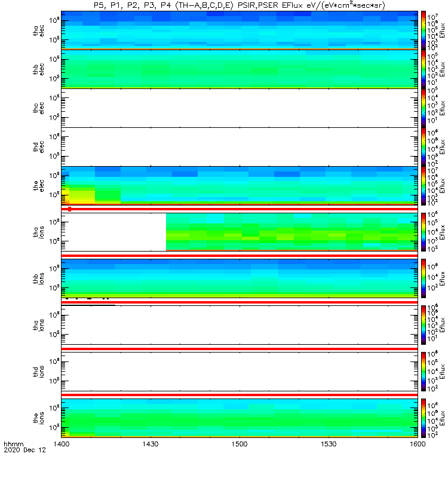Viewport: 448px width, 478px height.
Task: Click the tha ions color bar
Action: (x=424, y=232)
